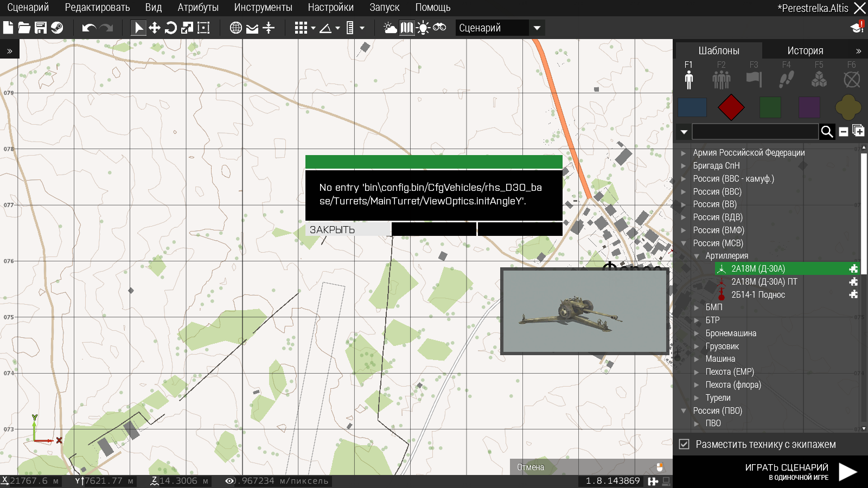Switch to the 'История' tab
This screenshot has height=488, width=868.
[805, 50]
